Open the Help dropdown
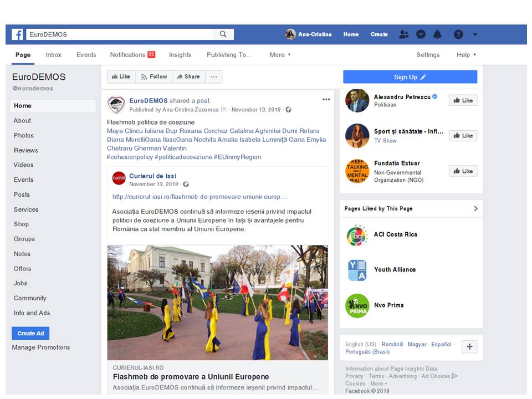 coord(466,55)
